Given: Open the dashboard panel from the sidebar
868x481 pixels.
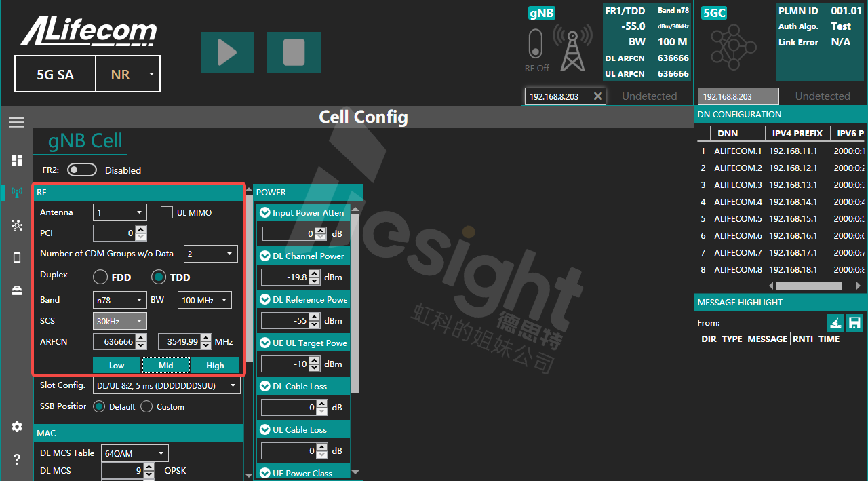Looking at the screenshot, I should (17, 160).
